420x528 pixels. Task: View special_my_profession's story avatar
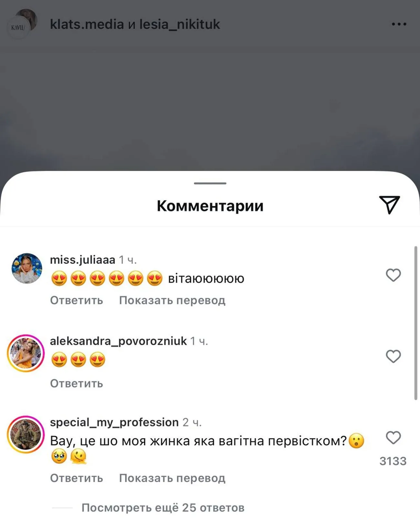pos(26,435)
